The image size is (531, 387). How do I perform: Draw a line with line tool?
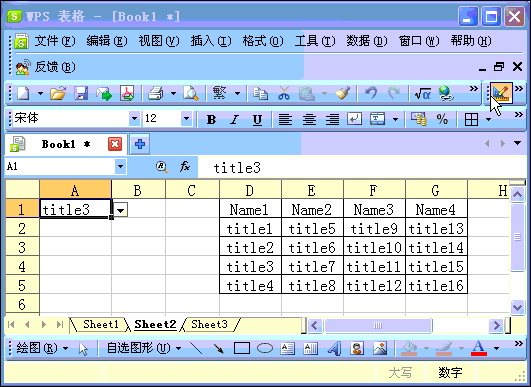[x=196, y=348]
